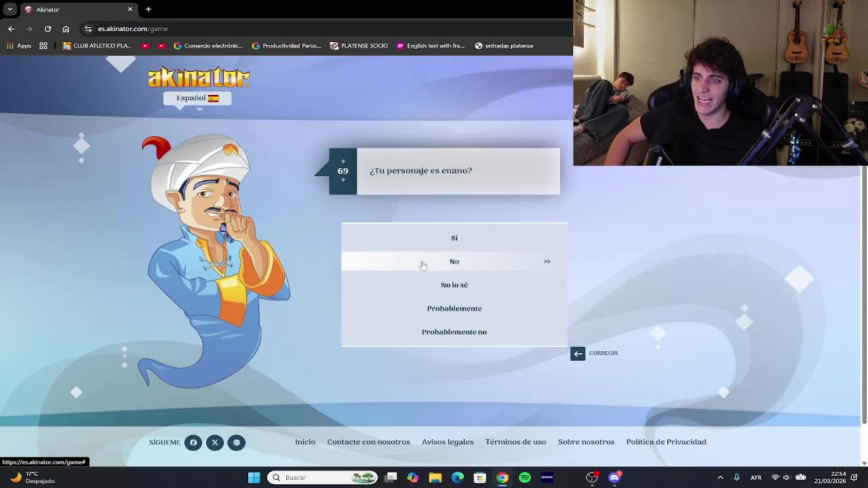Open the volume speaker tray icon
868x488 pixels.
(787, 478)
